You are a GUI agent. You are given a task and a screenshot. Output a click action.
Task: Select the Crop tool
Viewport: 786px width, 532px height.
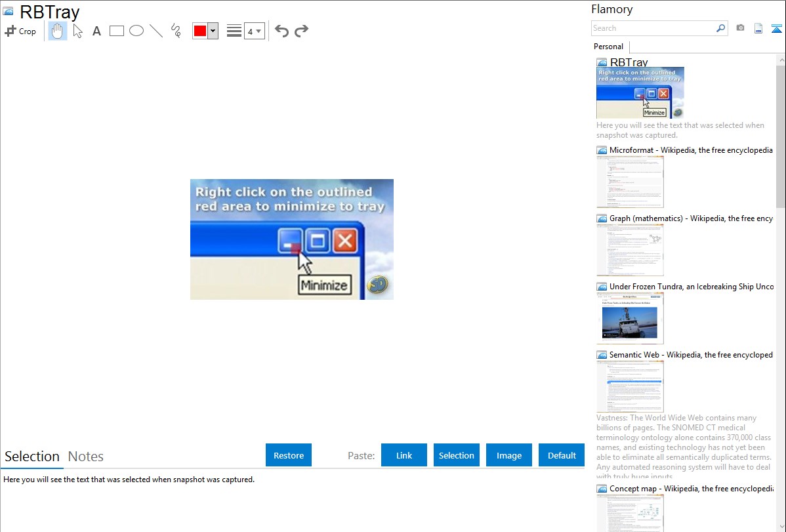coord(20,31)
